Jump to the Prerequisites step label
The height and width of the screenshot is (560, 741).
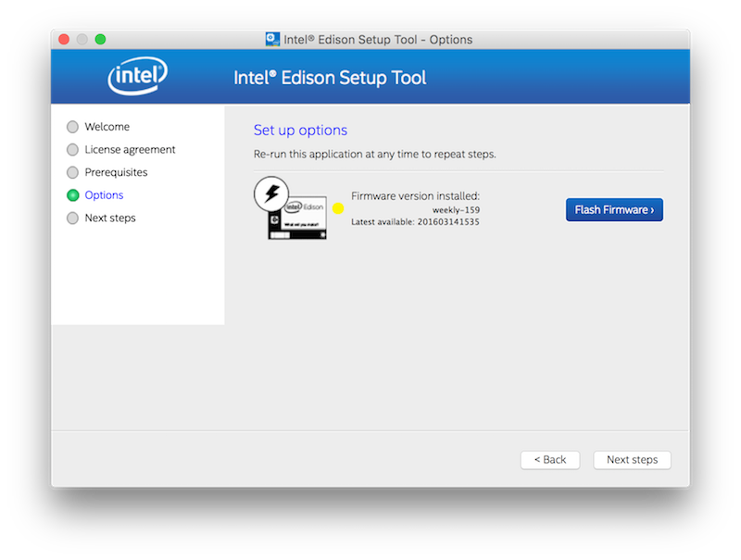click(x=116, y=173)
